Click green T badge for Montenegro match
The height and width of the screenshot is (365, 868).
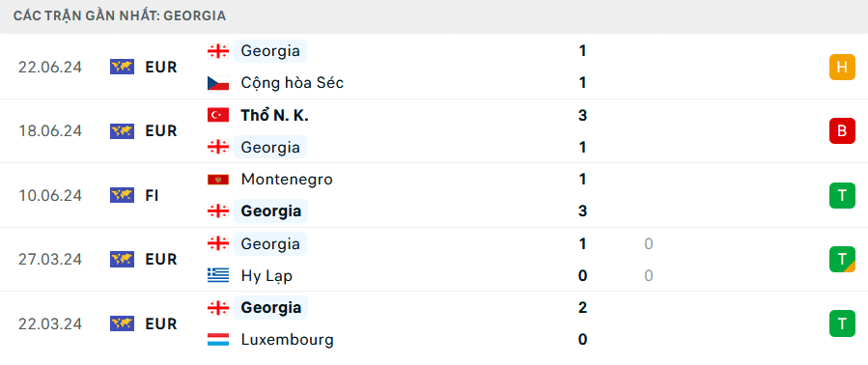tap(842, 195)
